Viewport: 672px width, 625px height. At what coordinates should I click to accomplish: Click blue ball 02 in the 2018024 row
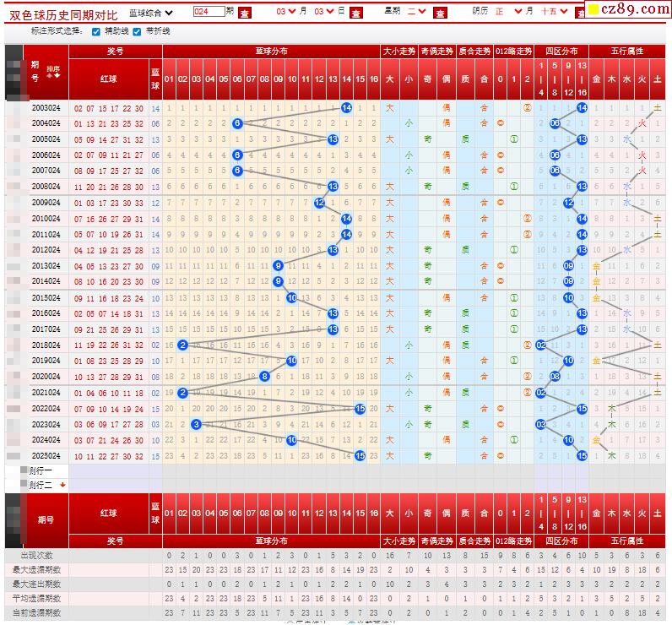tap(182, 345)
